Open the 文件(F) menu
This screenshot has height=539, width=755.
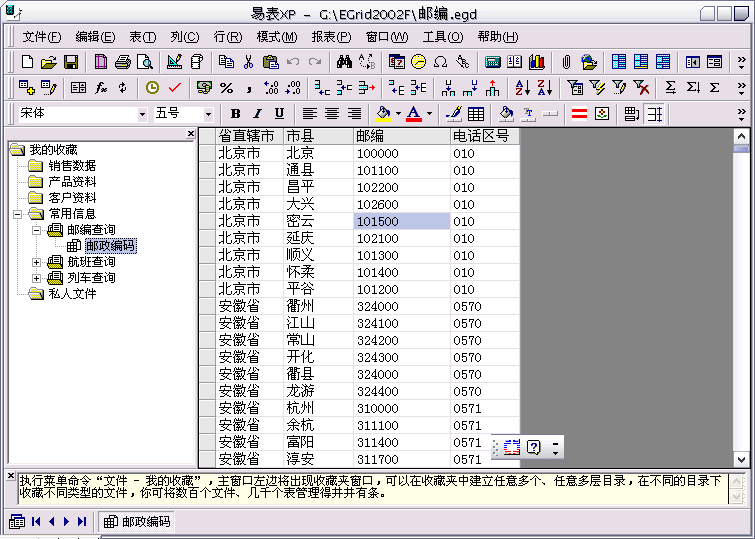point(42,37)
